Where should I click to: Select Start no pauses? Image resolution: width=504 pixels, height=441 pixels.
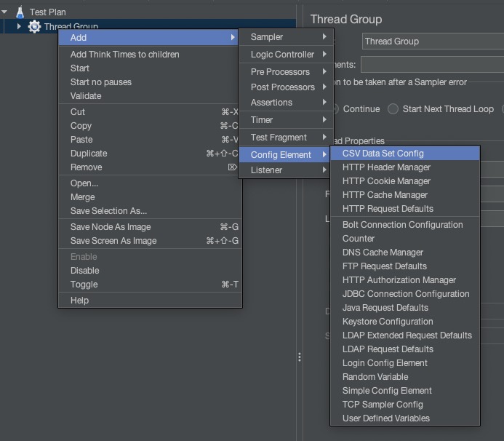tap(148, 82)
